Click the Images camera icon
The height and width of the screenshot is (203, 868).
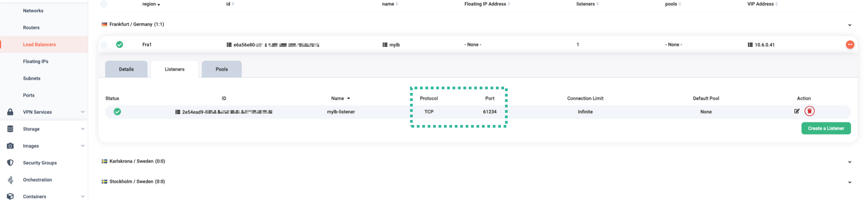click(x=10, y=146)
